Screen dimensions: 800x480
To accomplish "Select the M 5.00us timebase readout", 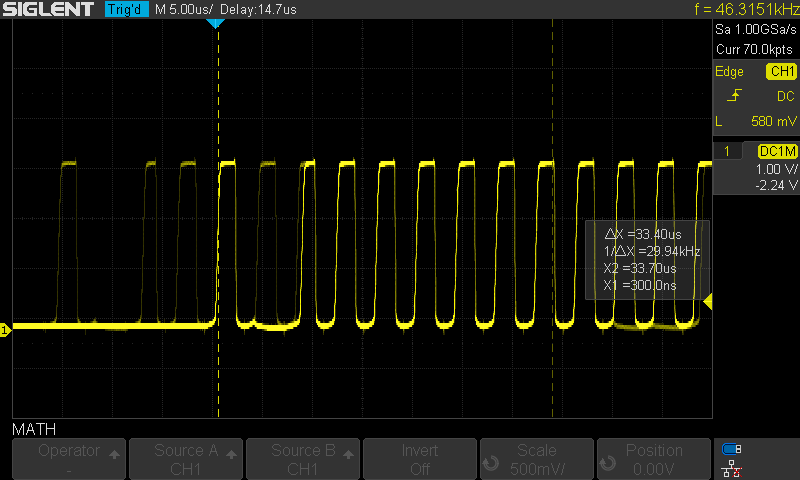I will 184,9.
